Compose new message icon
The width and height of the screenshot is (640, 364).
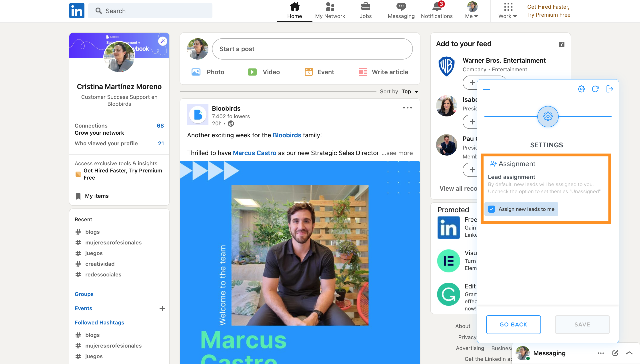click(615, 353)
